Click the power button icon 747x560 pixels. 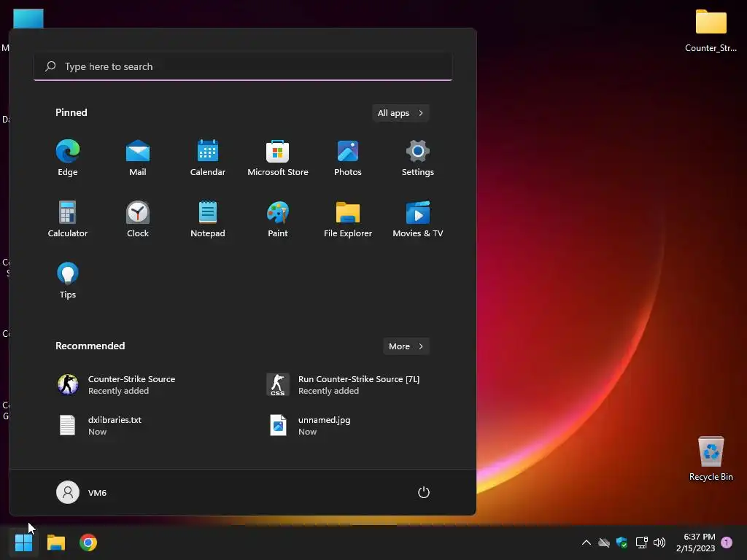point(424,492)
